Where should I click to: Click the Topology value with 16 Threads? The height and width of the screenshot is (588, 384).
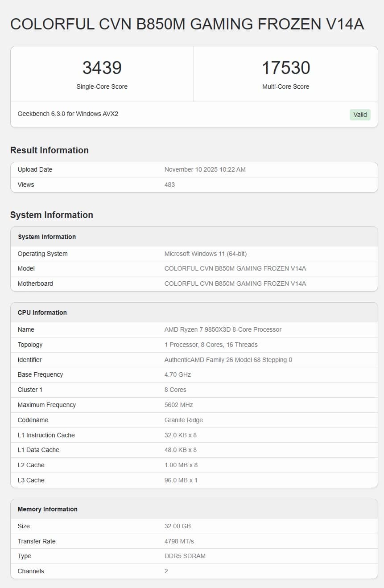[211, 345]
